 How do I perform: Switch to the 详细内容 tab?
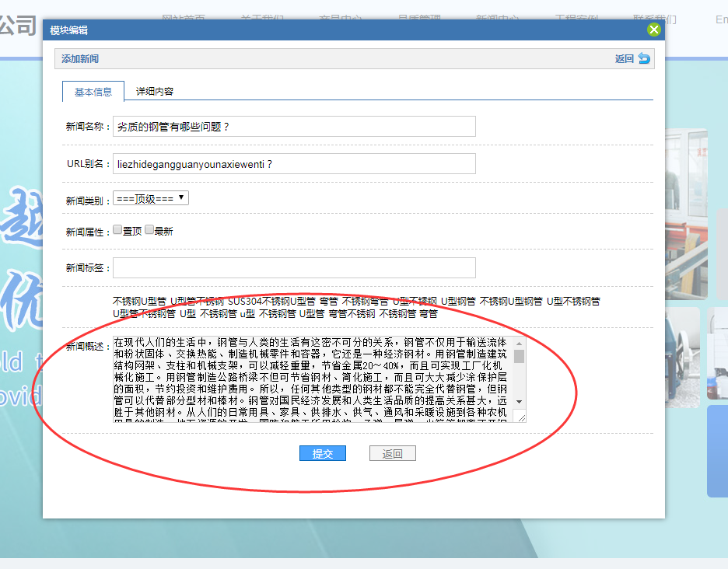tap(155, 91)
